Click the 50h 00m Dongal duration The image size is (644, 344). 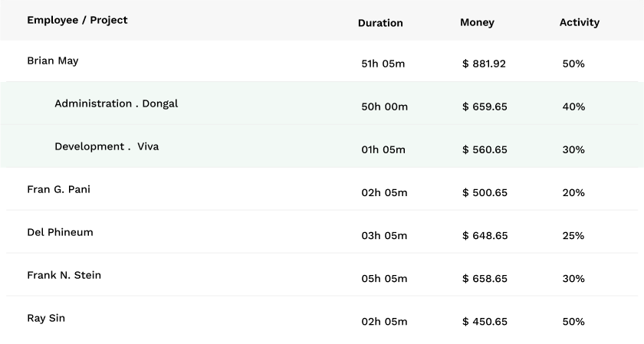click(x=385, y=107)
